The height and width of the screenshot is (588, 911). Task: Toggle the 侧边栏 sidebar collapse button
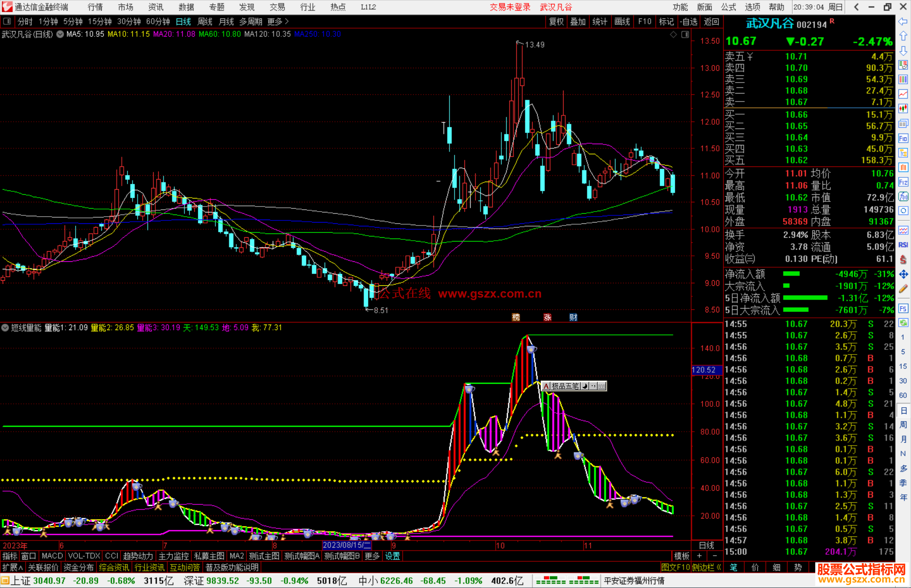click(x=706, y=567)
